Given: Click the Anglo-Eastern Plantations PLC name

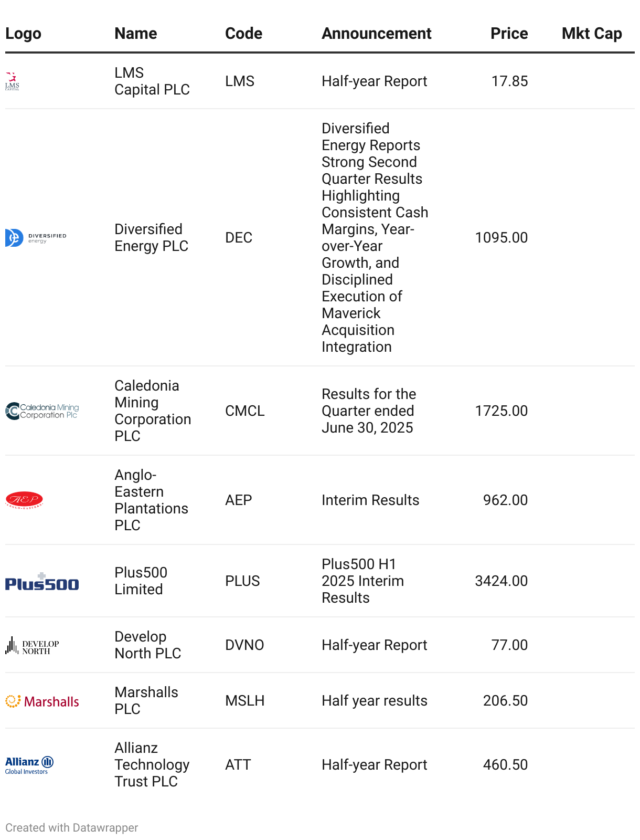Looking at the screenshot, I should 151,500.
